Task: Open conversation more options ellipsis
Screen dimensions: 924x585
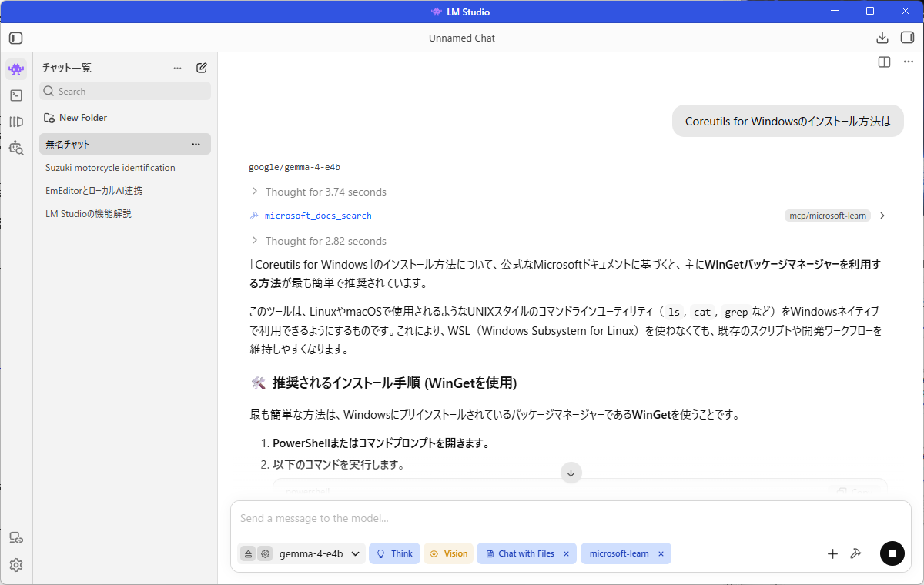Action: click(x=909, y=62)
